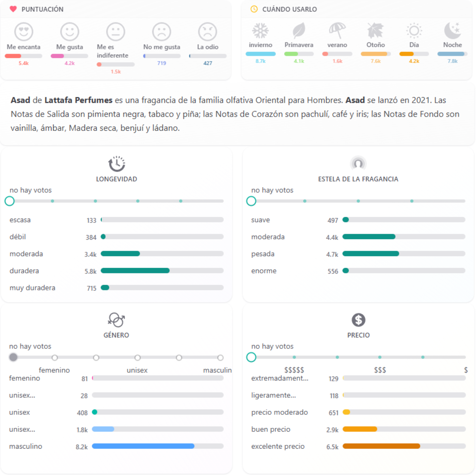Choose the Otoño maple leaf icon

tap(376, 30)
